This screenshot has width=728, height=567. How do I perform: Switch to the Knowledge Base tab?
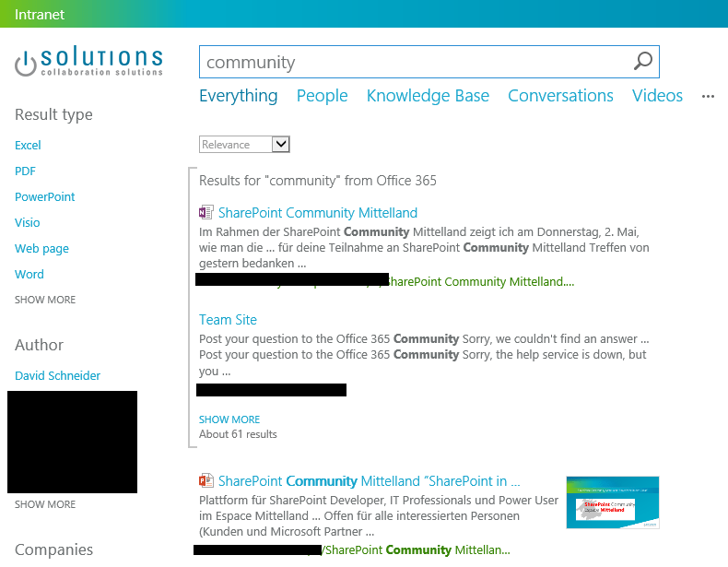[428, 96]
